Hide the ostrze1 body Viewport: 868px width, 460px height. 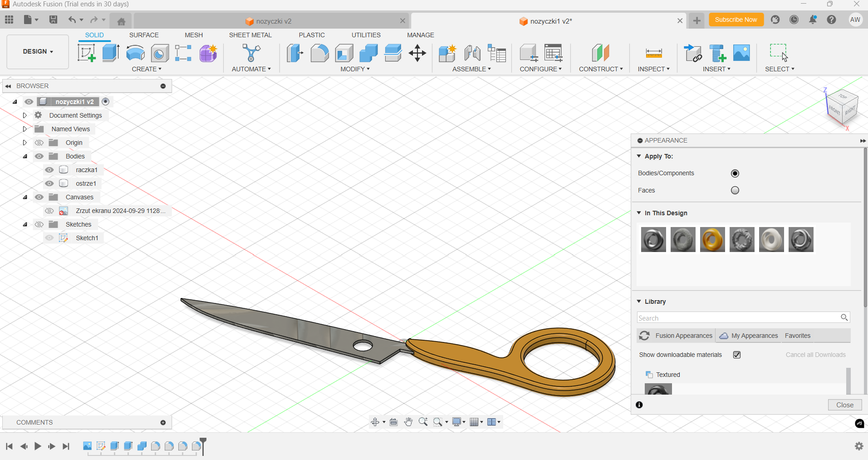[49, 183]
